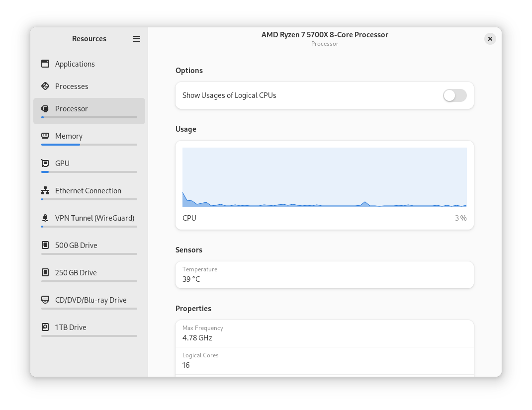Switch to the Processes page label
Screen dimensions: 532x410
[72, 86]
